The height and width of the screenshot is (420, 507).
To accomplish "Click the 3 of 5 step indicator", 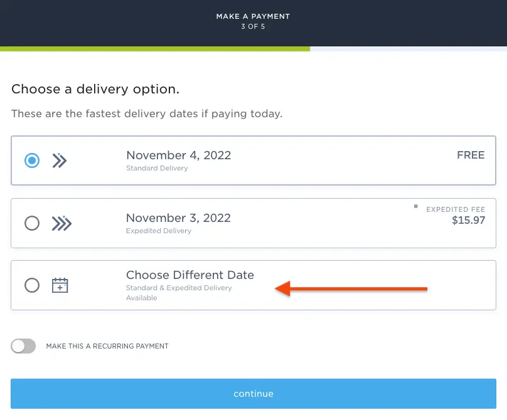I will pos(253,26).
